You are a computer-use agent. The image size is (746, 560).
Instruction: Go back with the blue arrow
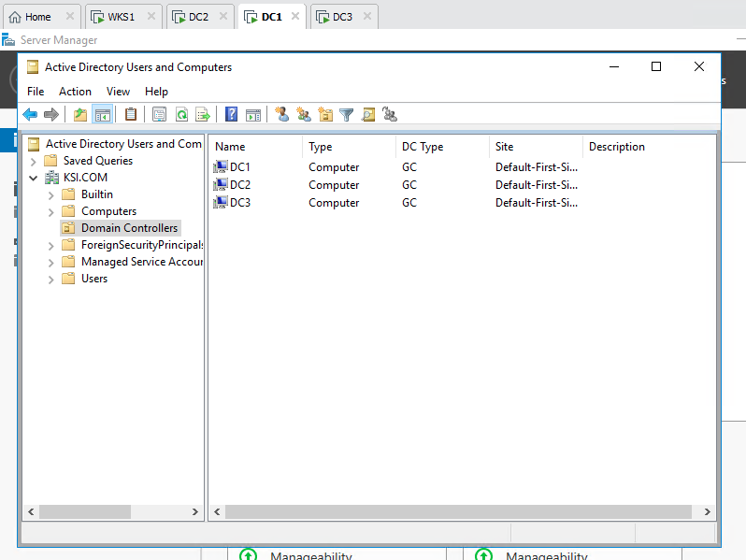[30, 115]
